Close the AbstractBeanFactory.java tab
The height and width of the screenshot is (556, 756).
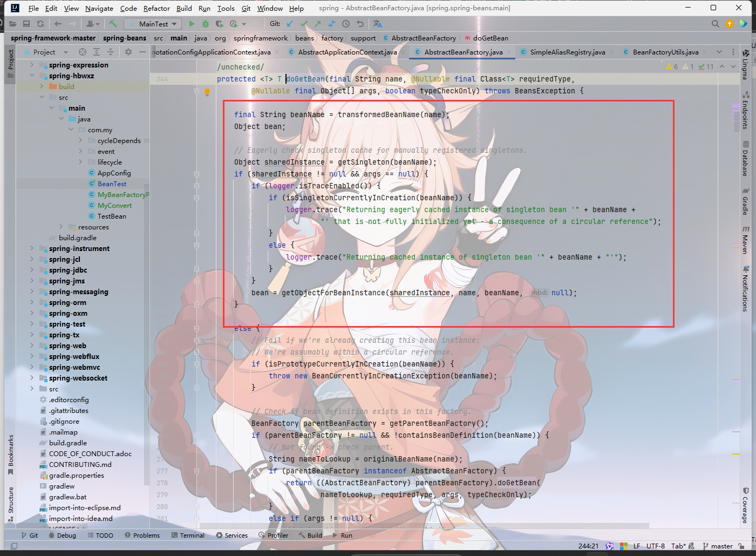pyautogui.click(x=508, y=52)
